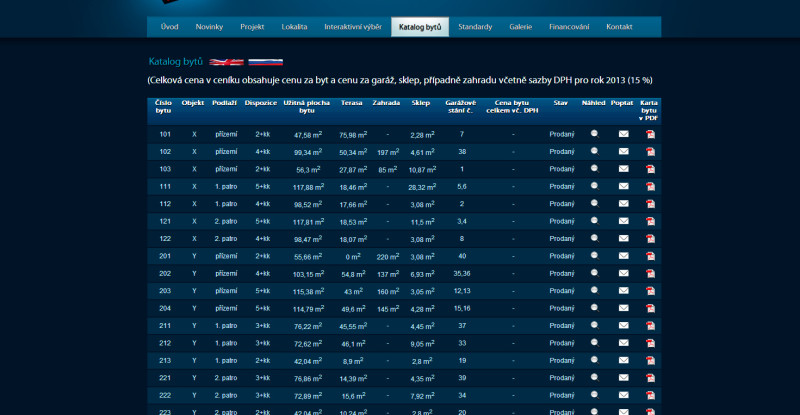Click area value 99,34 m²

tap(308, 152)
